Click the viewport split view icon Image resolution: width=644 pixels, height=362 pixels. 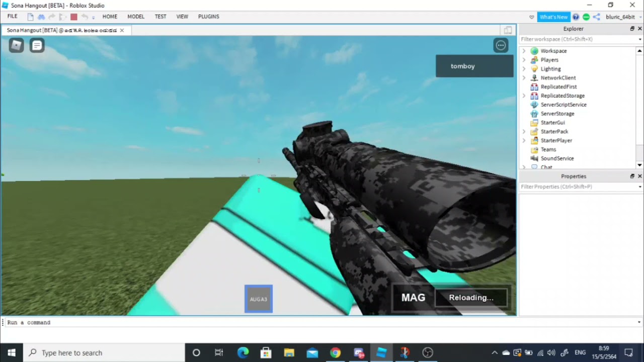click(508, 30)
